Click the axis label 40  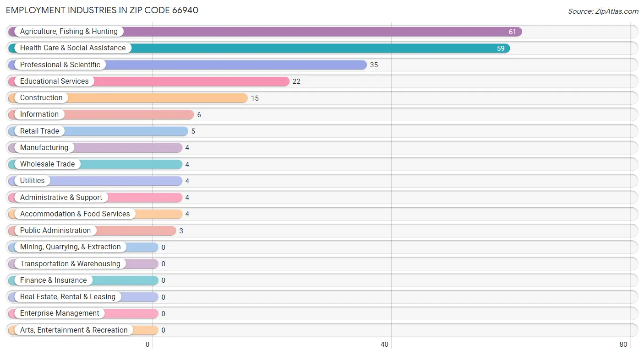point(385,344)
